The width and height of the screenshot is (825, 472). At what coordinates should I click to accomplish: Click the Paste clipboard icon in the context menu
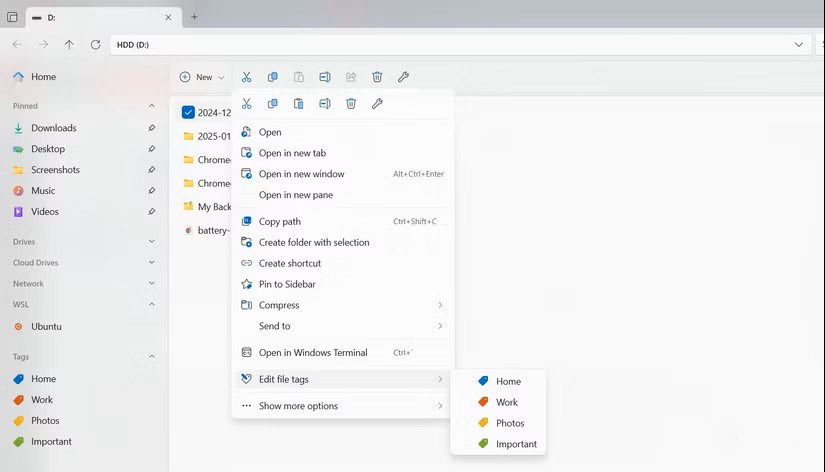(298, 104)
